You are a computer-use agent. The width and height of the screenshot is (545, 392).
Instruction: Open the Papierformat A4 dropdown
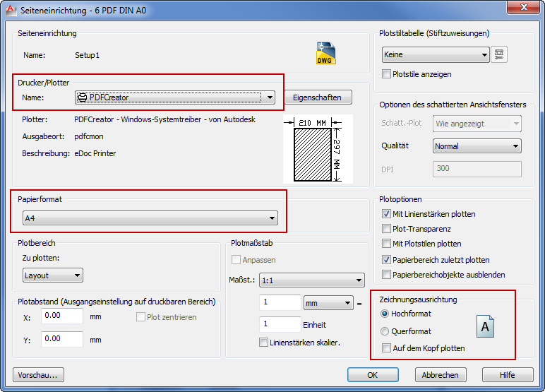150,218
